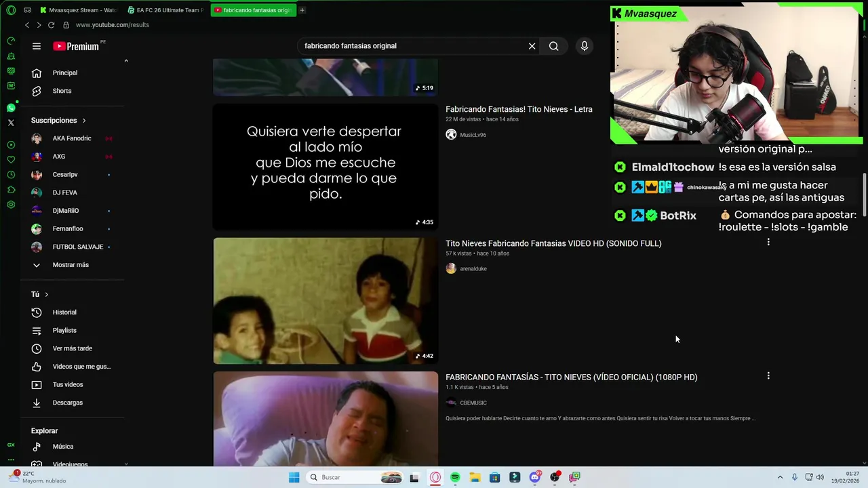Image resolution: width=868 pixels, height=488 pixels.
Task: Open Descargas in sidebar
Action: [68, 403]
